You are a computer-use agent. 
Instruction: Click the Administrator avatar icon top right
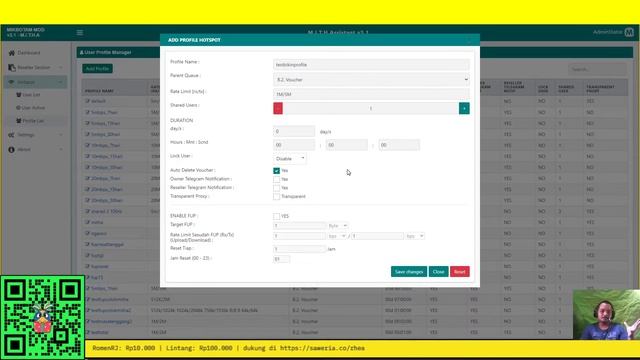point(629,32)
